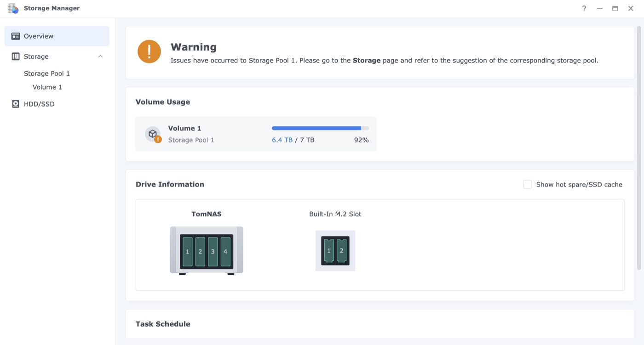Select Volume 1 in sidebar tree
Screen dimensions: 644x345
pyautogui.click(x=47, y=87)
